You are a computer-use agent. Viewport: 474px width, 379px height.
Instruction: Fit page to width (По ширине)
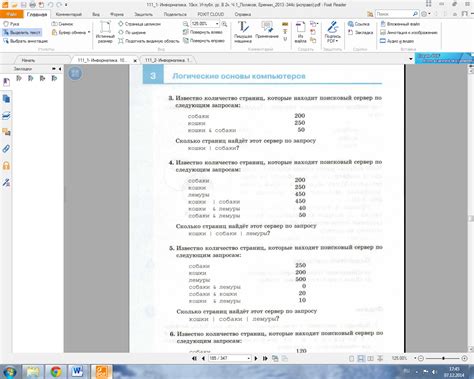coord(132,32)
